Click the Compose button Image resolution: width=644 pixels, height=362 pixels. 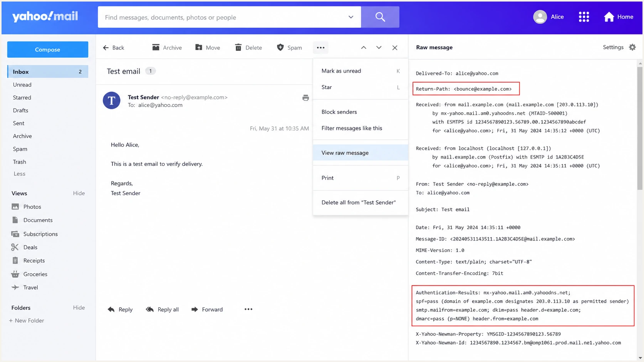(x=48, y=50)
